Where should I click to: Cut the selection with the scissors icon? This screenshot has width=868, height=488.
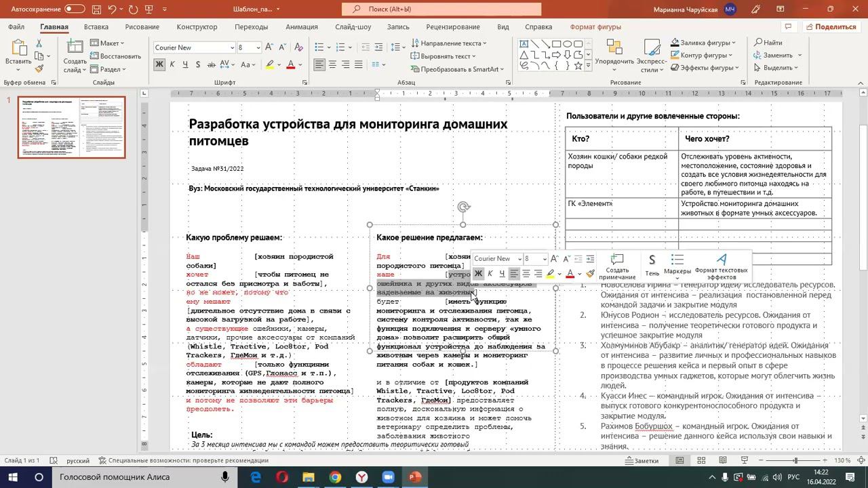pyautogui.click(x=39, y=43)
